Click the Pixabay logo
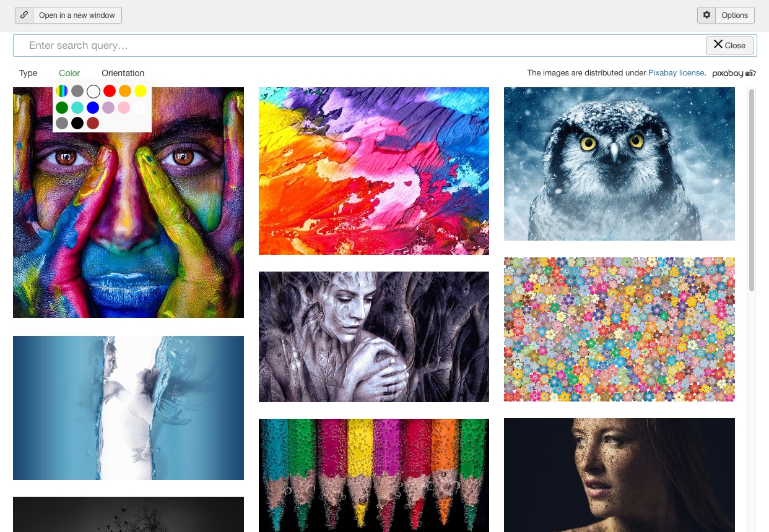Image resolution: width=769 pixels, height=532 pixels. (734, 73)
